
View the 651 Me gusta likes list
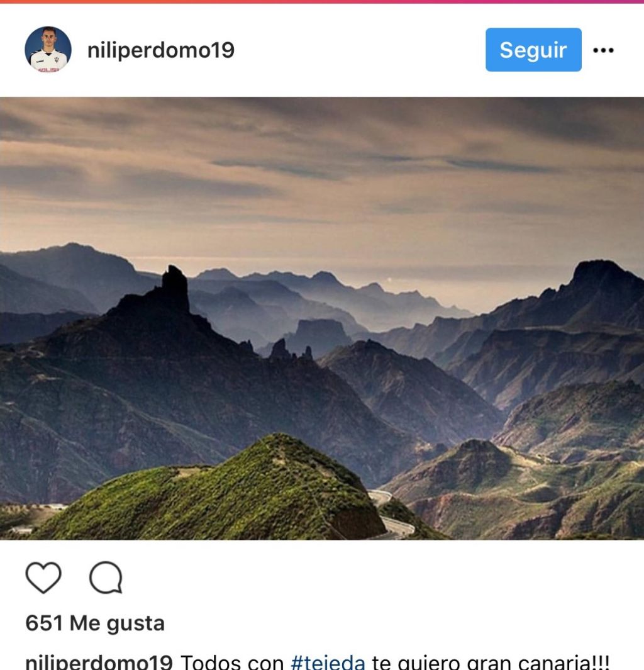tap(95, 623)
